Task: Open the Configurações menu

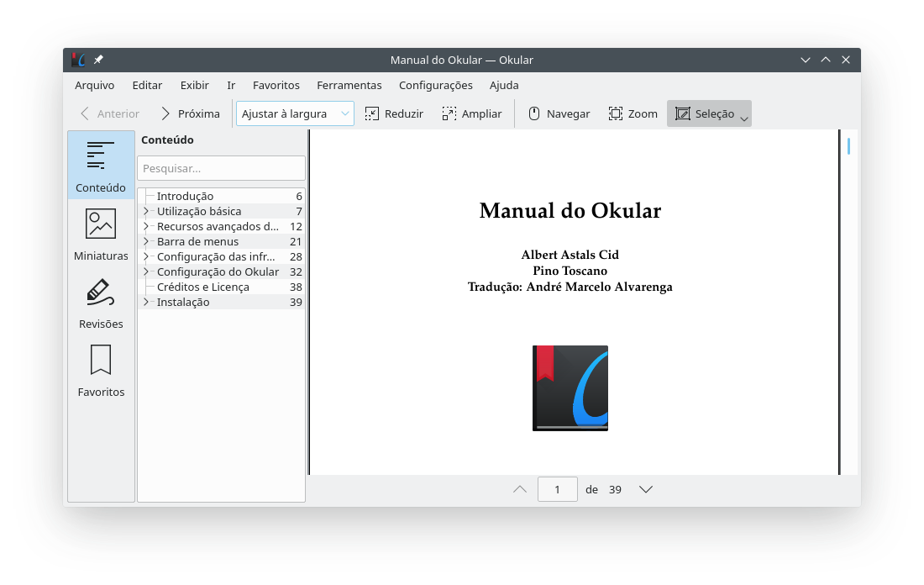Action: click(435, 85)
